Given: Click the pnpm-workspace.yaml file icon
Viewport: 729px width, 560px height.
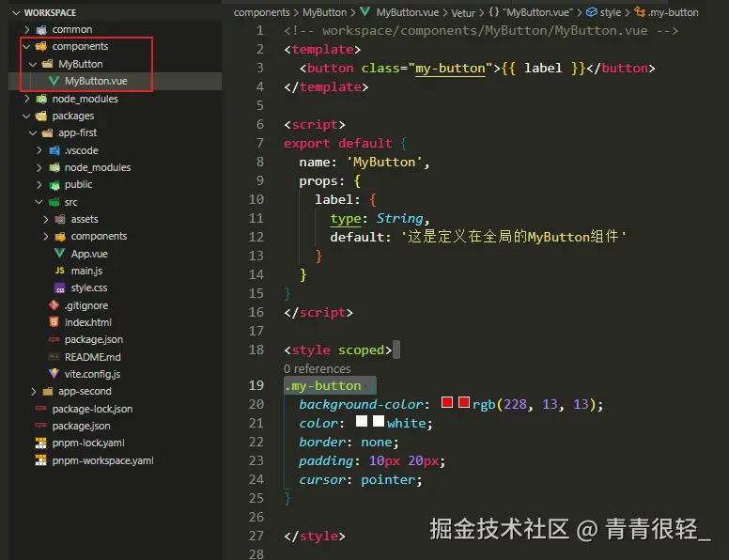Looking at the screenshot, I should pyautogui.click(x=41, y=460).
